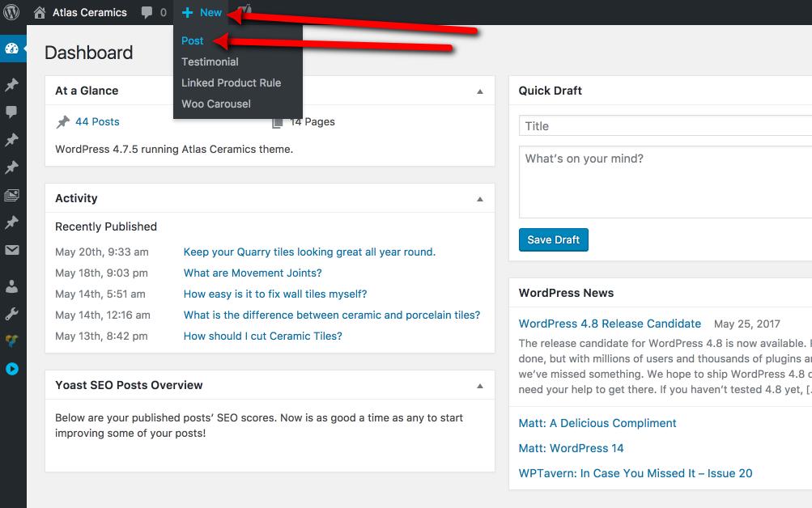This screenshot has width=812, height=508.
Task: Click the May 13th, 8:42 pm date
Action: point(101,337)
